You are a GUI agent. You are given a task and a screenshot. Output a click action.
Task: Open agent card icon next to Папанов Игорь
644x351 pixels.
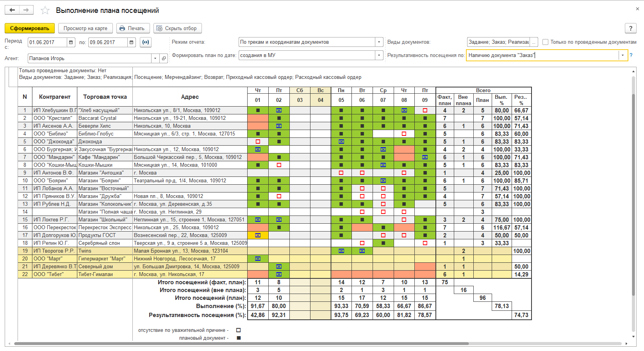pyautogui.click(x=164, y=59)
